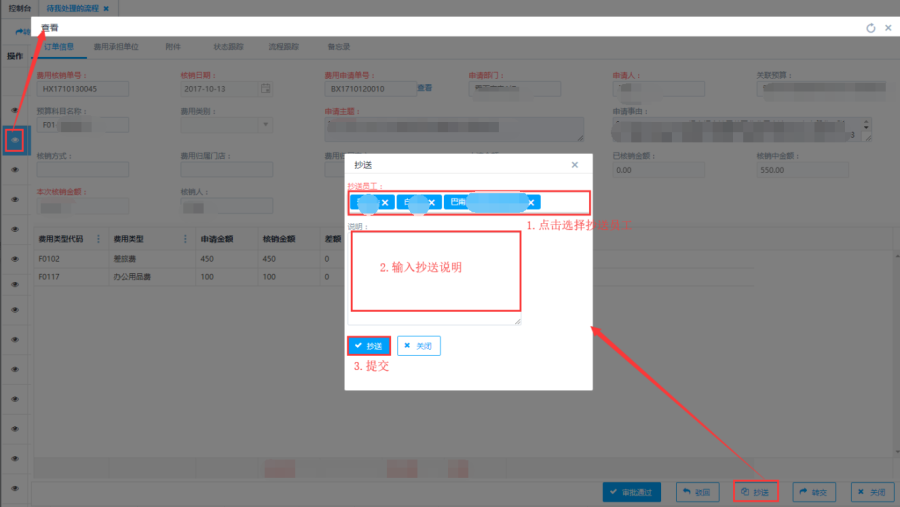Expand the 费用类别 dropdown
Viewport: 900px width, 507px height.
point(266,125)
